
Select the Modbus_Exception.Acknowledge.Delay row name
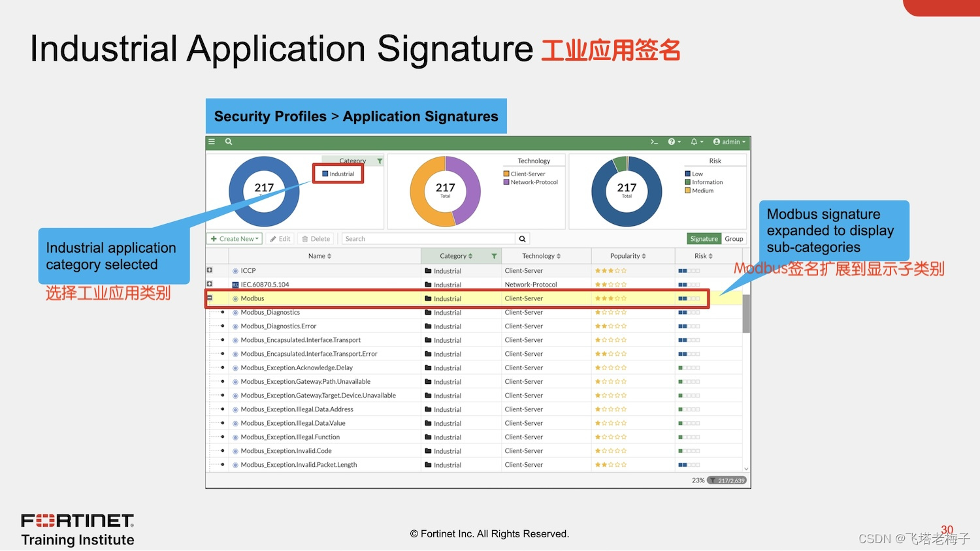pyautogui.click(x=297, y=368)
